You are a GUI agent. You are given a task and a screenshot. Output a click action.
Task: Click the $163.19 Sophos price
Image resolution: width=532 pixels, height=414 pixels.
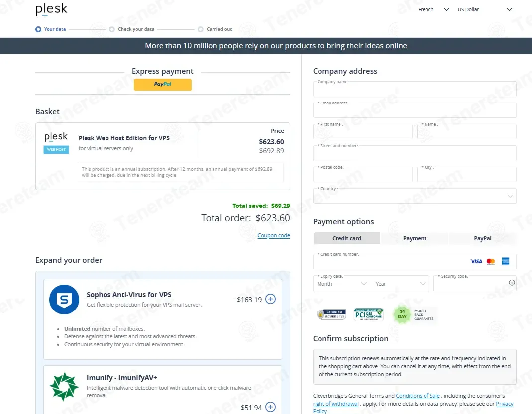point(249,299)
